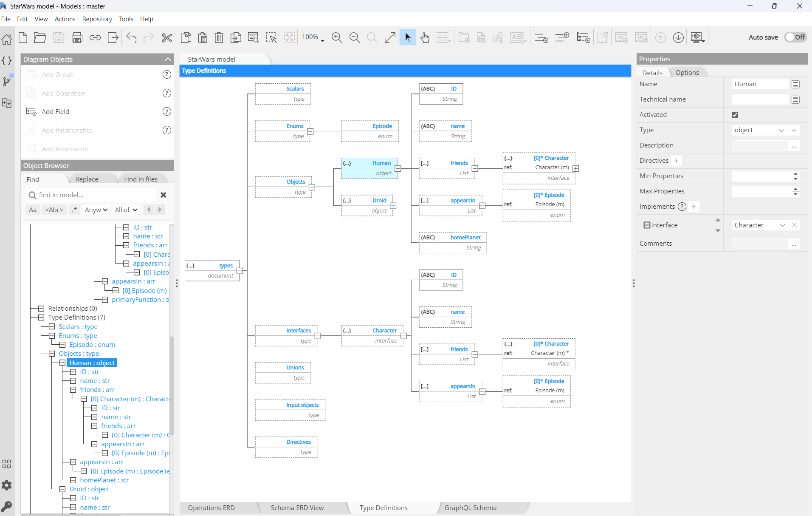Click the zoom out magnifier icon
Screen dimensions: 812x516
click(x=355, y=37)
